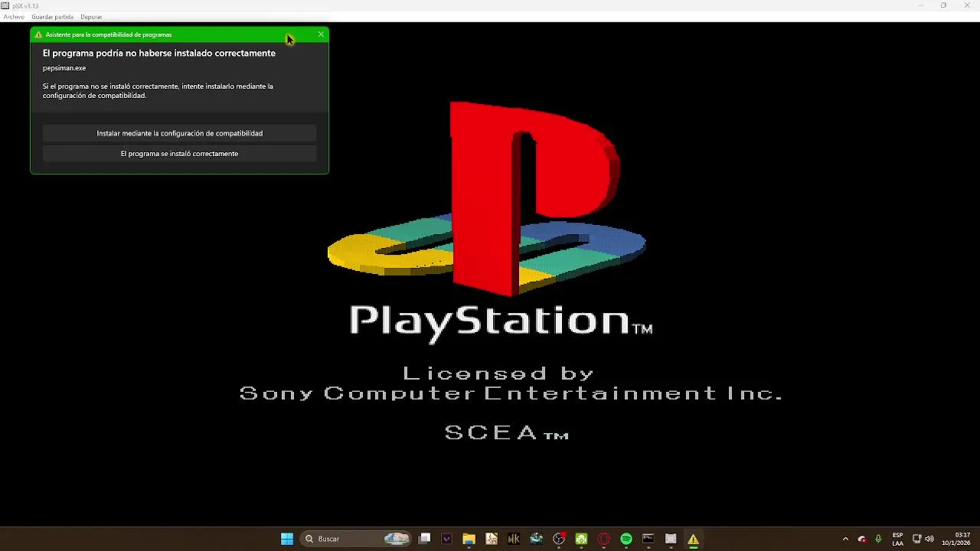Click the pSX app icon in title bar
This screenshot has height=551, width=980.
coord(5,5)
